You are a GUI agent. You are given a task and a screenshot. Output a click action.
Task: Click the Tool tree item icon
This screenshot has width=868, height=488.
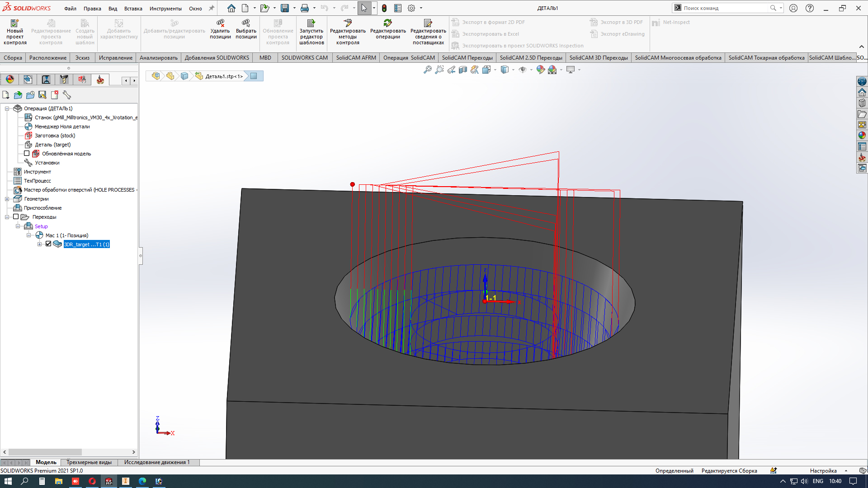(x=18, y=172)
